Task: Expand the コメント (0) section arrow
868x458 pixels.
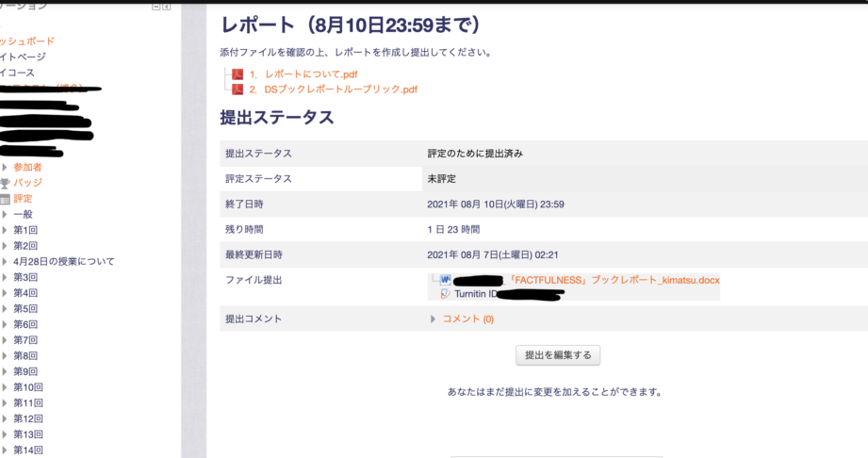Action: point(434,319)
